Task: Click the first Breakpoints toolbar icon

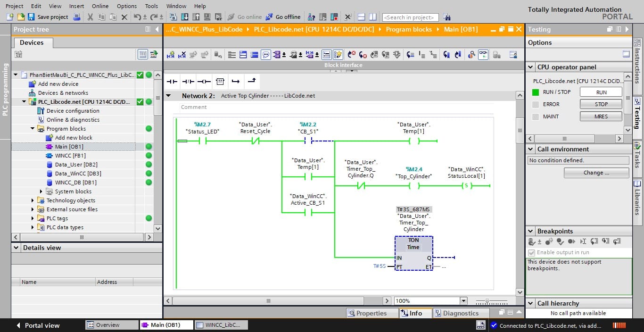Action: (x=532, y=241)
